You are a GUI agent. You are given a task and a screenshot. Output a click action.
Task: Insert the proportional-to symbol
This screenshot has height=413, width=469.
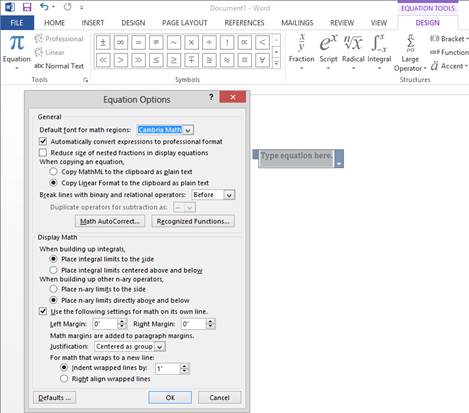point(244,42)
